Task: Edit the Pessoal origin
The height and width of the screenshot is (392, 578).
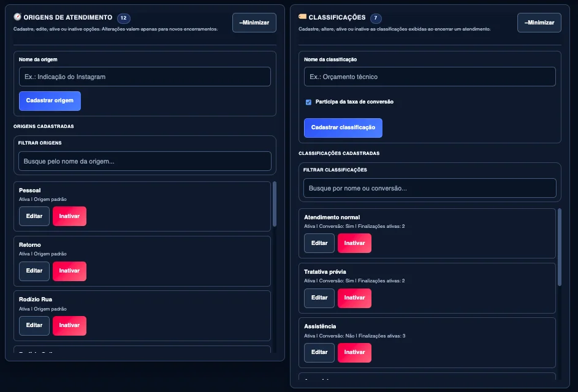Action: (x=34, y=216)
